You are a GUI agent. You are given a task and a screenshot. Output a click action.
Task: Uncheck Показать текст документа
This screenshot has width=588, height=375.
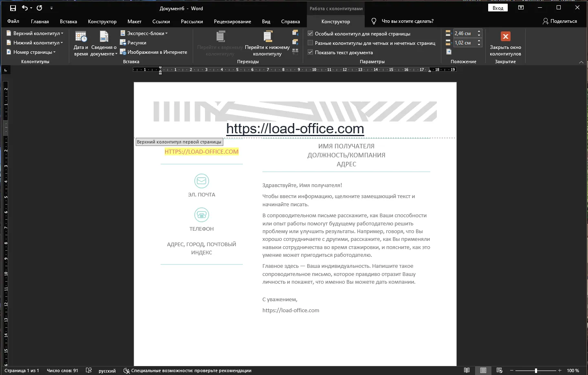click(x=310, y=53)
